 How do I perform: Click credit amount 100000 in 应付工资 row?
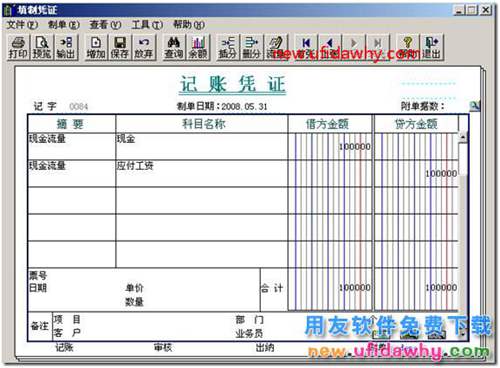point(441,174)
